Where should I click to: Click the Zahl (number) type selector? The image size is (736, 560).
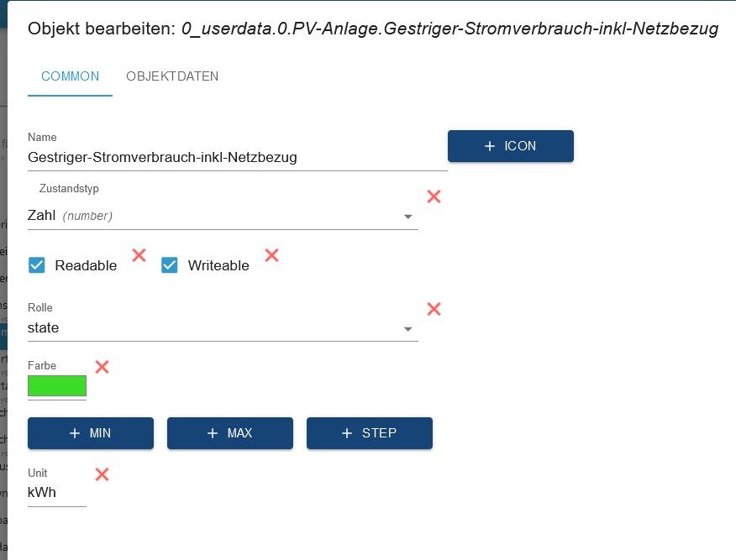(210, 216)
